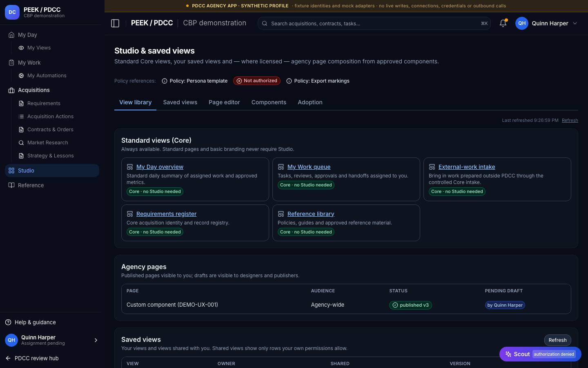Open the Page editor tab
The height and width of the screenshot is (368, 588).
click(224, 102)
